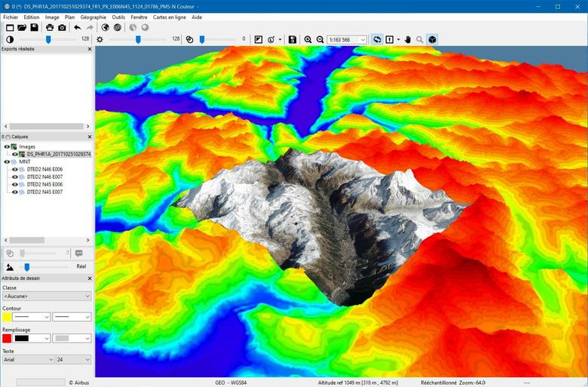Open the Plan menu

click(x=70, y=17)
